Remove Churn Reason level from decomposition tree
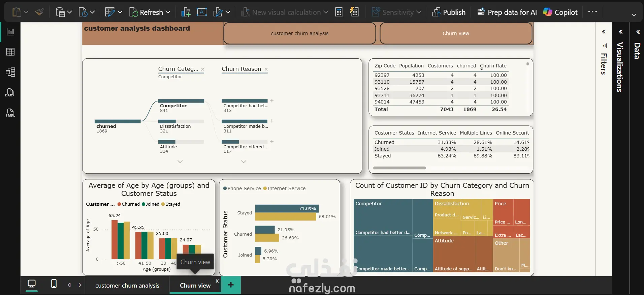This screenshot has width=644, height=295. click(x=266, y=69)
